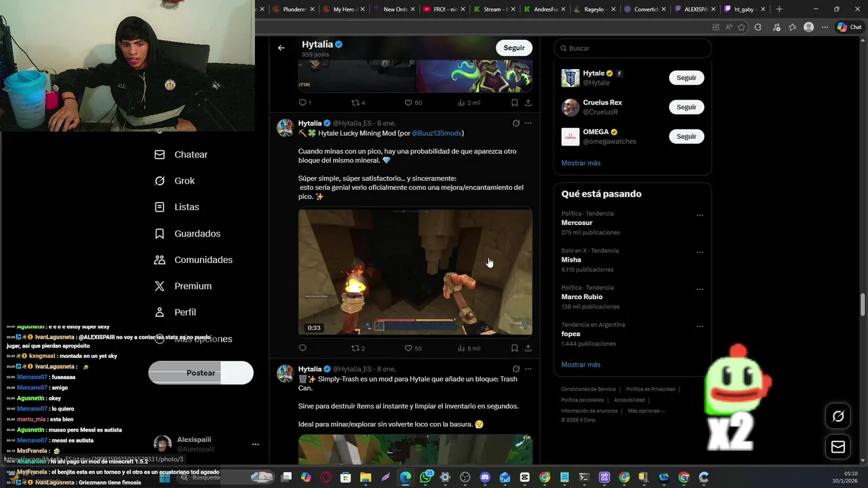The height and width of the screenshot is (488, 868).
Task: Open the fopea trending topic
Action: pyautogui.click(x=570, y=334)
